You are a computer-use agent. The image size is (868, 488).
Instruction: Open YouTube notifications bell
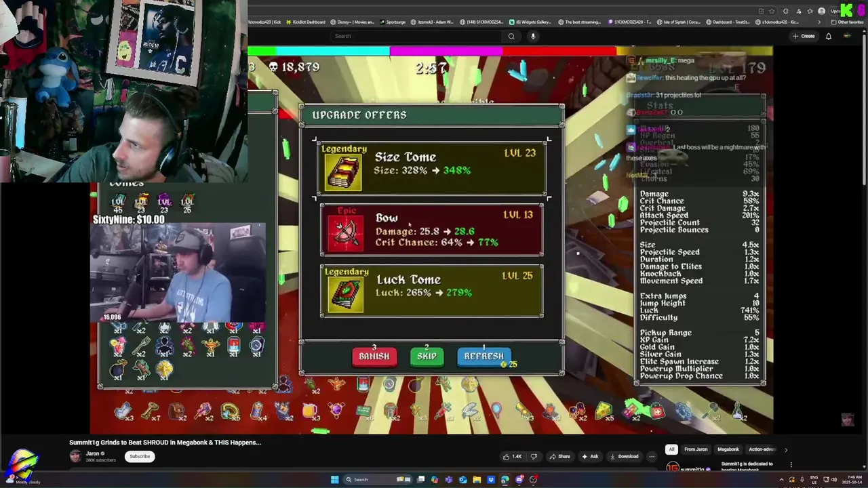pyautogui.click(x=829, y=36)
